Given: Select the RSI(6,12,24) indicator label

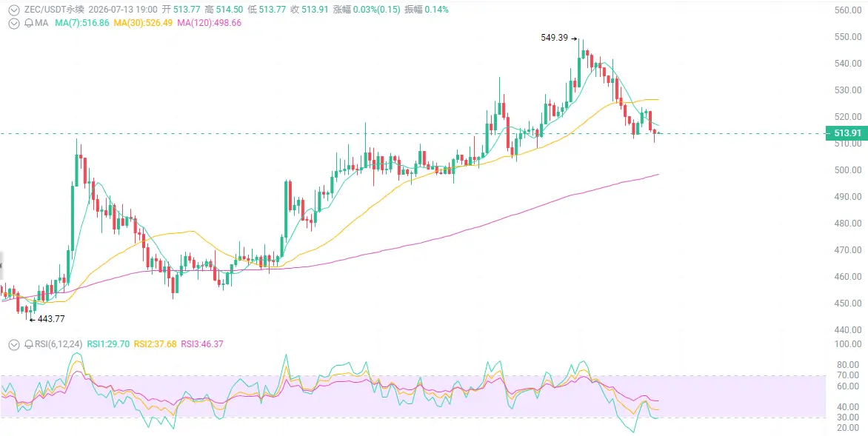Looking at the screenshot, I should pos(59,344).
